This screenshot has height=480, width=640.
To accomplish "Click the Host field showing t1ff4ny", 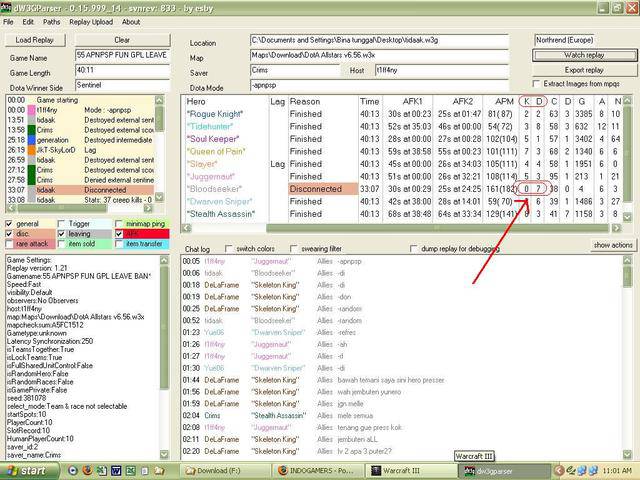I will [442, 70].
